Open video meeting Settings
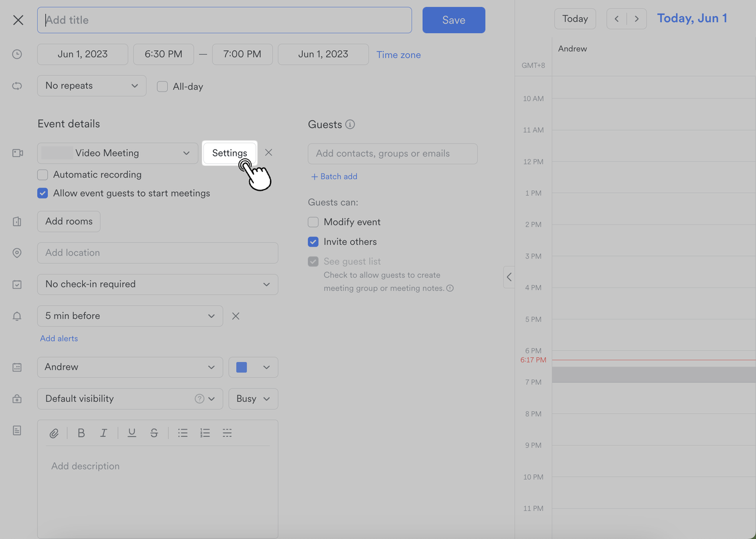 coord(230,153)
